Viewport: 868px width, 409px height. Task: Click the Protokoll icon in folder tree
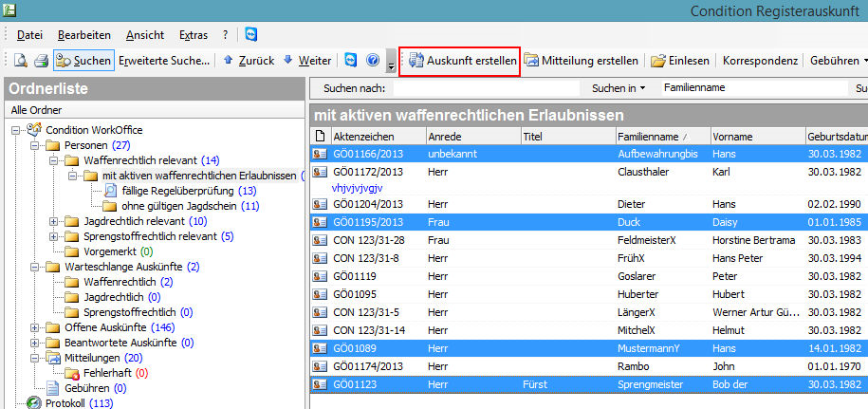pos(34,403)
